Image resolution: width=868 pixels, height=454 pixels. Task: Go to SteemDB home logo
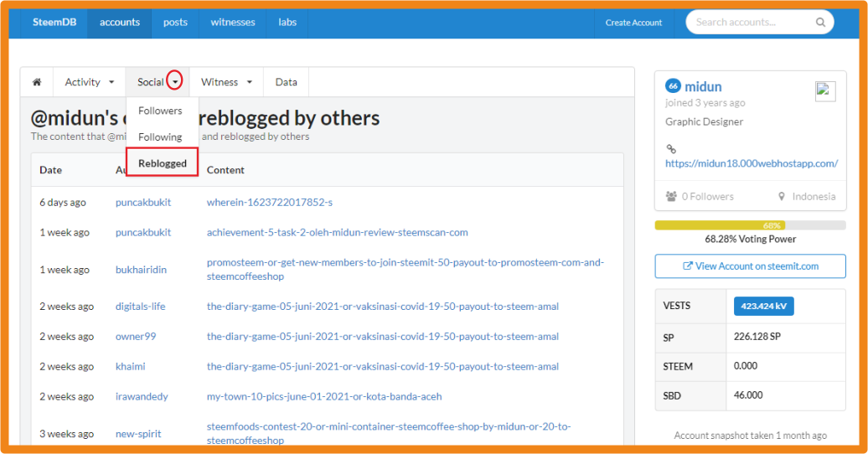54,22
